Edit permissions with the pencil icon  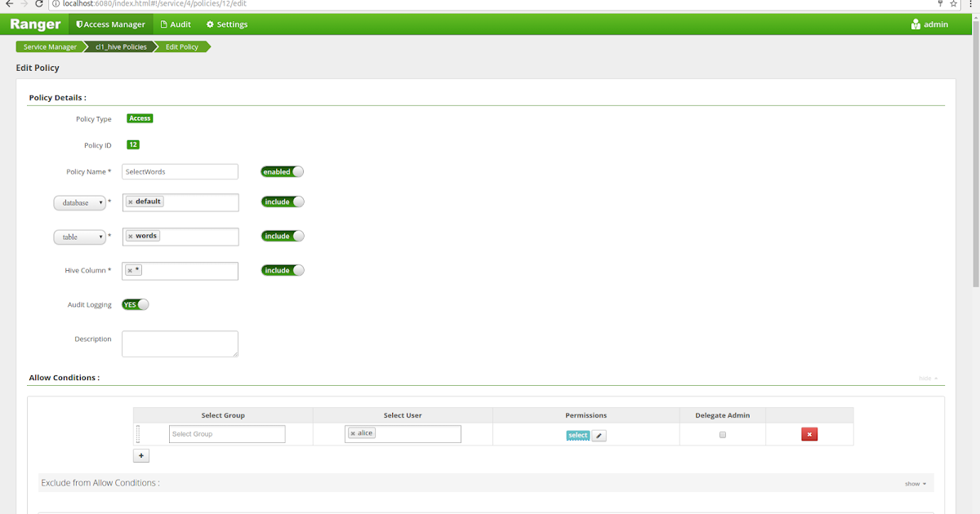point(599,435)
